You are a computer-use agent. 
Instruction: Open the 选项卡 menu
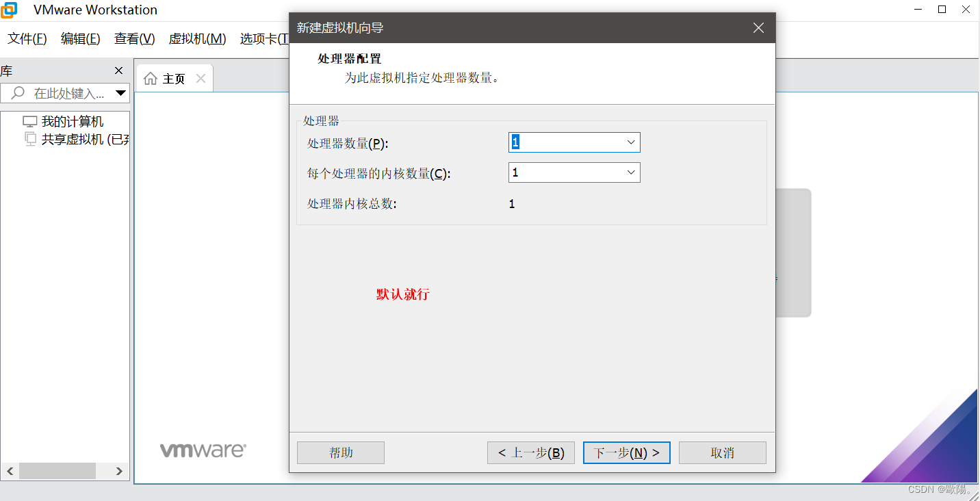click(x=263, y=39)
